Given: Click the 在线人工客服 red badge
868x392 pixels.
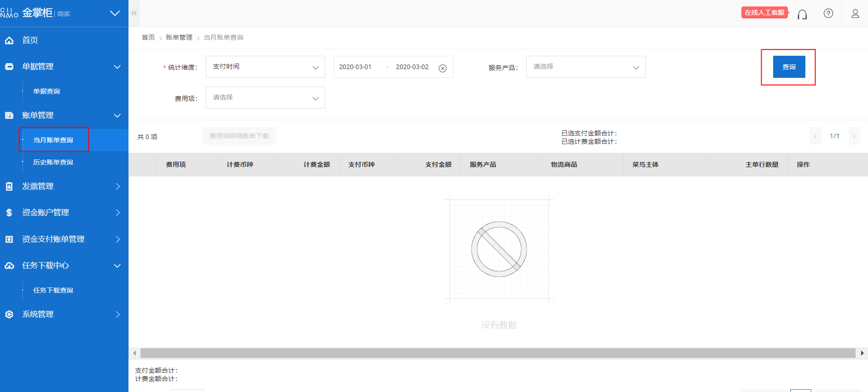Looking at the screenshot, I should (x=765, y=12).
